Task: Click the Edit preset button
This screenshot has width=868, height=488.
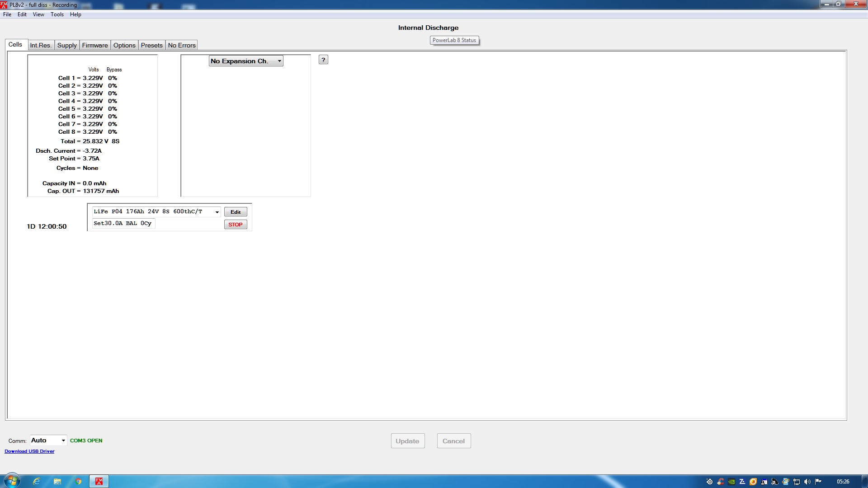Action: [236, 212]
